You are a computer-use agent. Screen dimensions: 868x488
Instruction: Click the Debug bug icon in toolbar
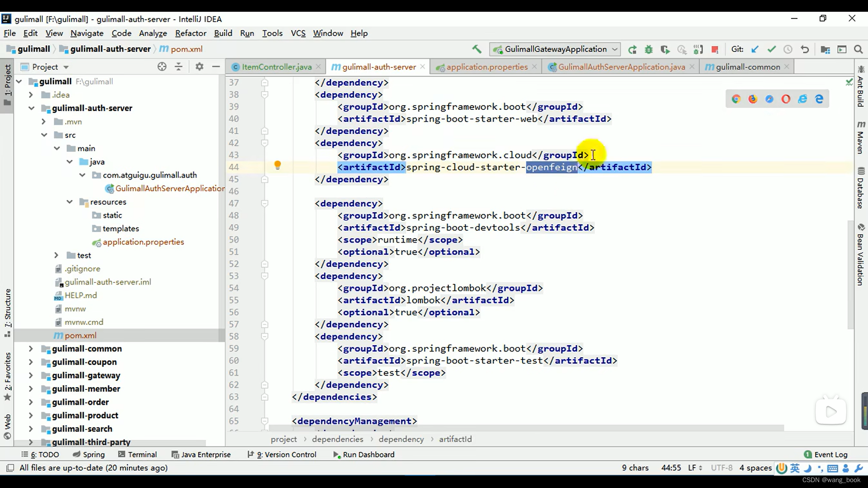649,49
